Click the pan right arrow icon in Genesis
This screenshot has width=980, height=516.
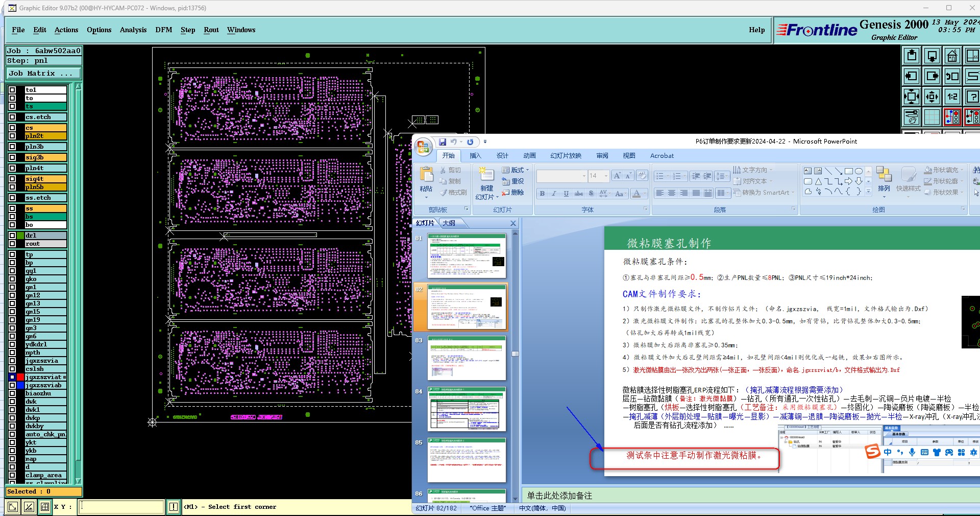[932, 76]
